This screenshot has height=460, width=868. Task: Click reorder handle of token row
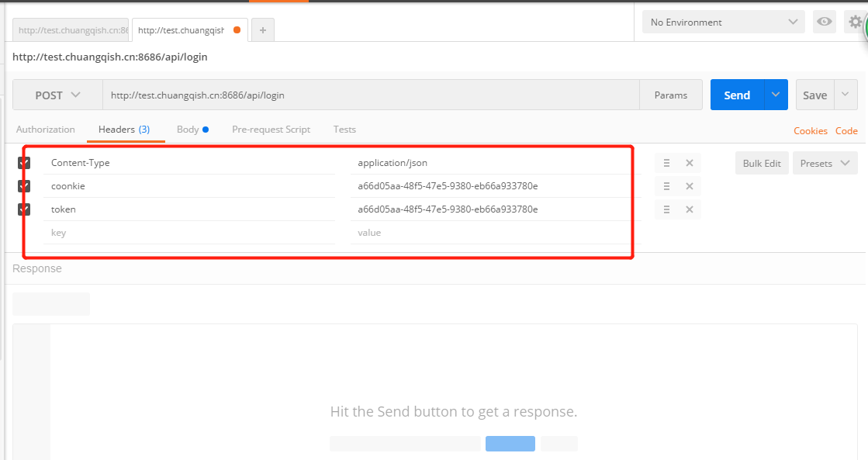tap(666, 209)
